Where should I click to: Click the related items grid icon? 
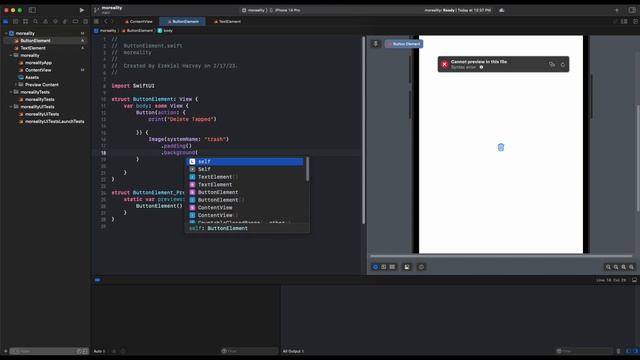click(96, 21)
